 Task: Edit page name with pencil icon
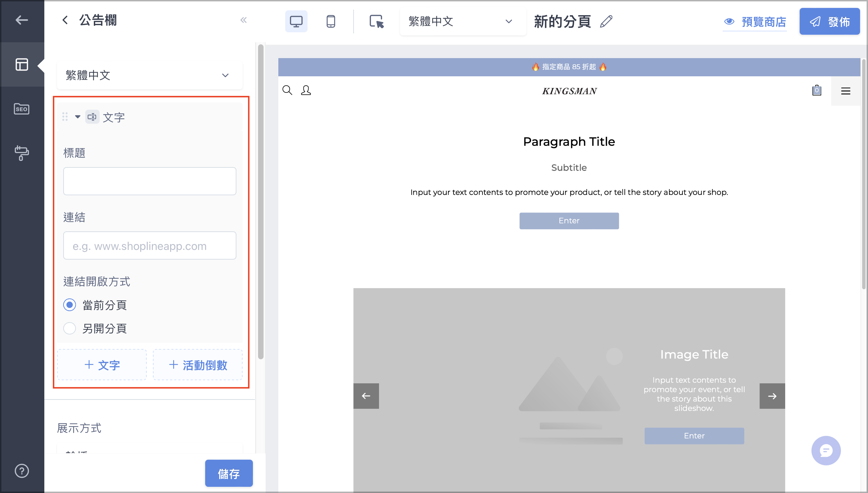pyautogui.click(x=606, y=21)
